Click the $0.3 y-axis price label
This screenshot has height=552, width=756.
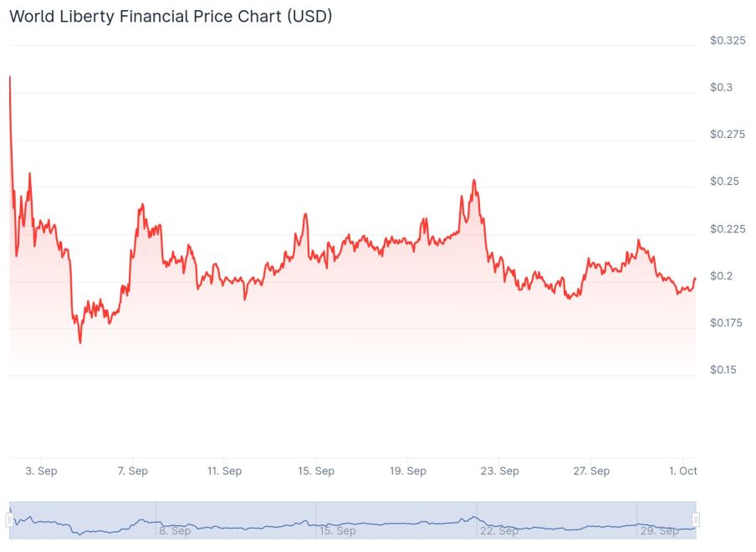tap(721, 88)
